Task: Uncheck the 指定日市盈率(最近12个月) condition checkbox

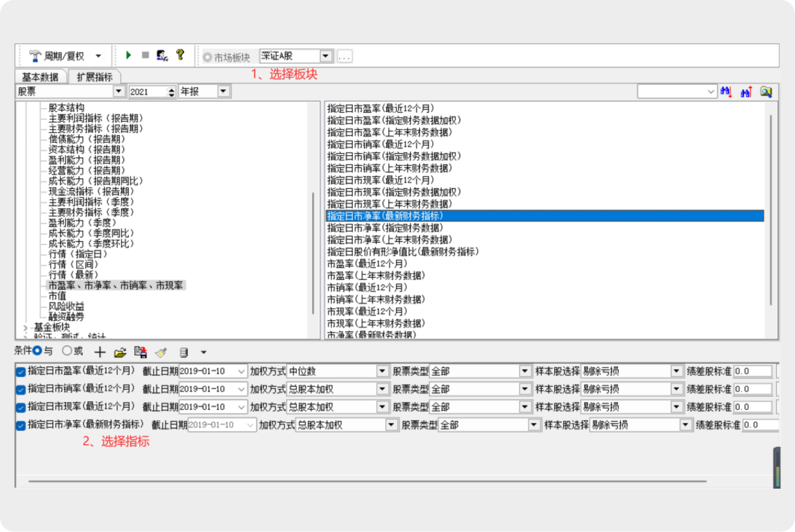Action: click(21, 371)
